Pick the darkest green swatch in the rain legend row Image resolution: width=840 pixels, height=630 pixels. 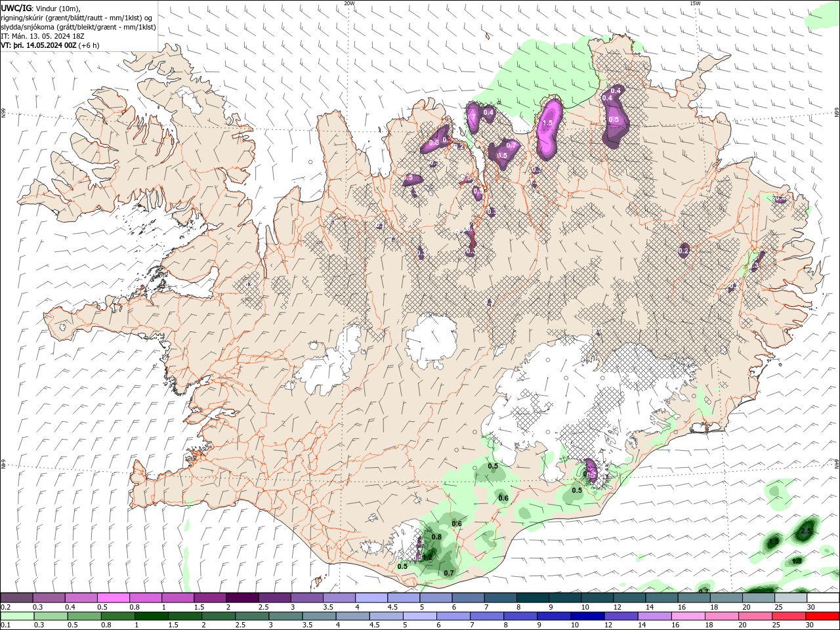click(x=151, y=616)
